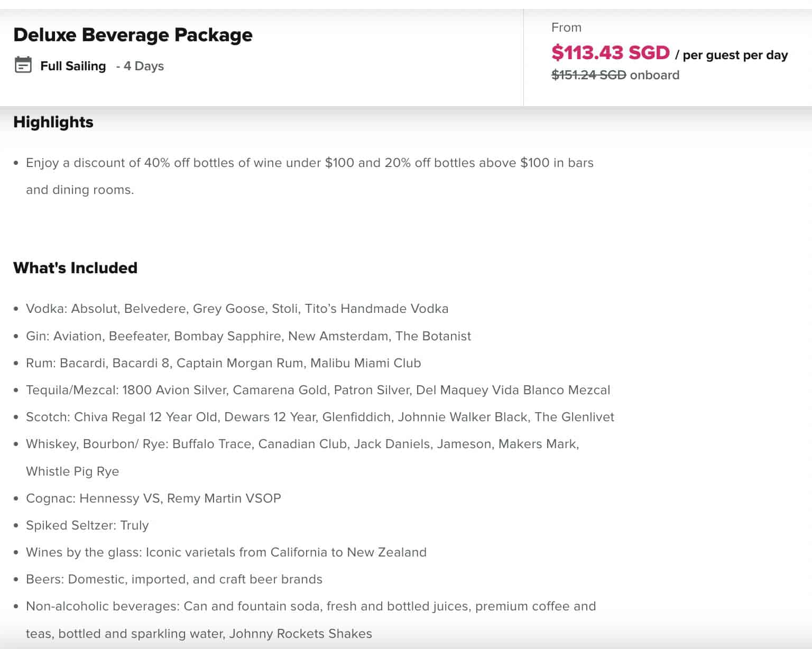The height and width of the screenshot is (649, 812).
Task: Click the Gin brands list item
Action: [248, 336]
